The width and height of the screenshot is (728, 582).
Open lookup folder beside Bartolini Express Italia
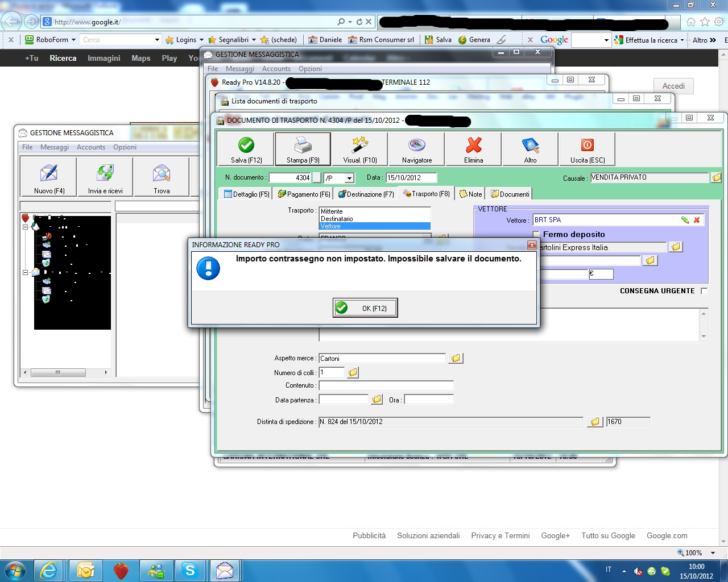click(676, 247)
